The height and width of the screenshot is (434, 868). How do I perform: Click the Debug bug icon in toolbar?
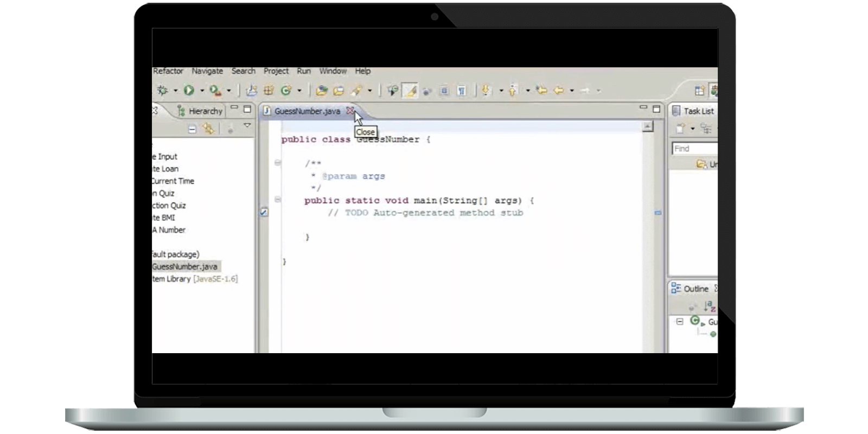[162, 91]
